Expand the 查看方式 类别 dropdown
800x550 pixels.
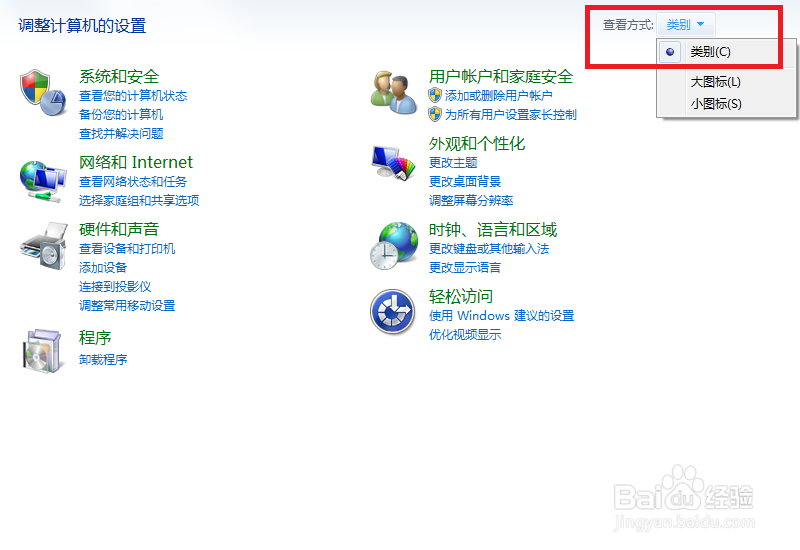coord(686,24)
